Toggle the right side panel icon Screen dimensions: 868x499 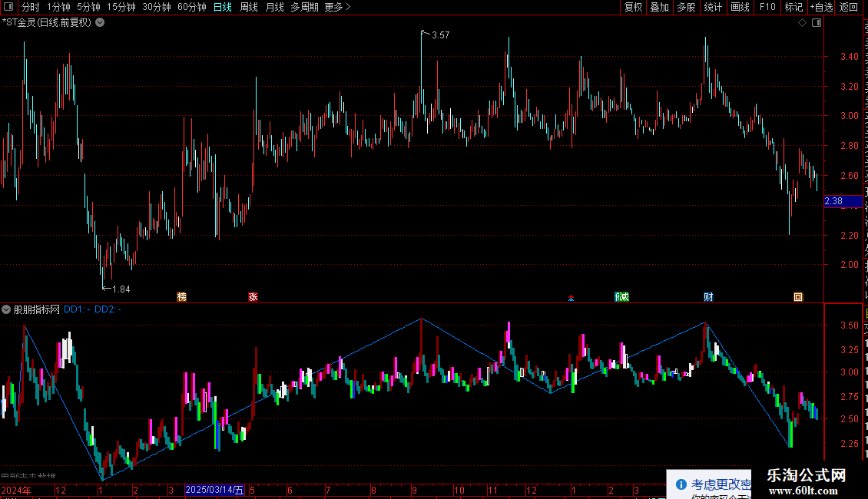click(x=817, y=23)
